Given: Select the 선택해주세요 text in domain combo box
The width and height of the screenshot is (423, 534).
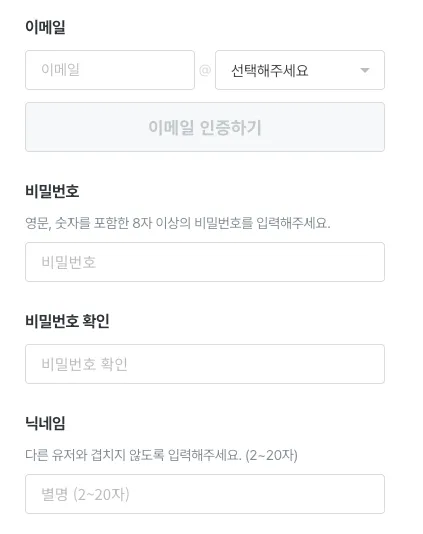Looking at the screenshot, I should (270, 70).
